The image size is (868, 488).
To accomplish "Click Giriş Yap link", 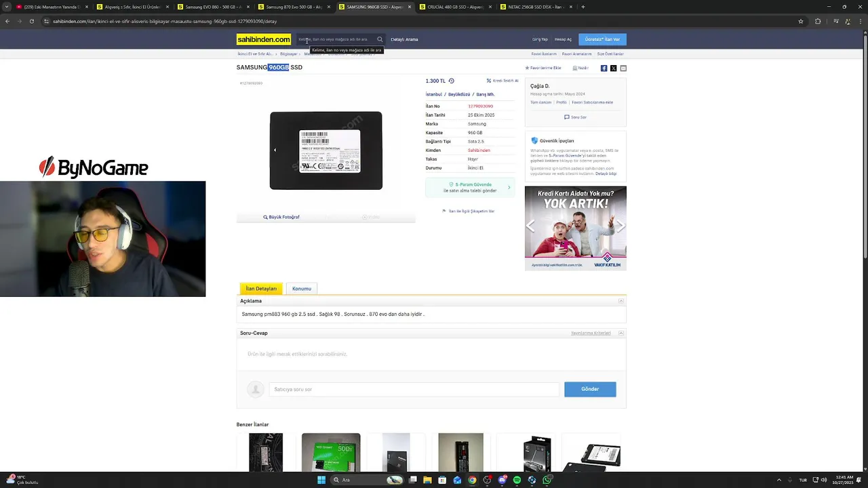I will click(540, 39).
